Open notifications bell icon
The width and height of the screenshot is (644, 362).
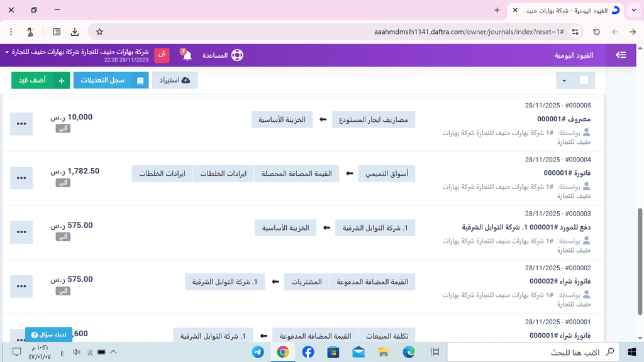click(186, 55)
